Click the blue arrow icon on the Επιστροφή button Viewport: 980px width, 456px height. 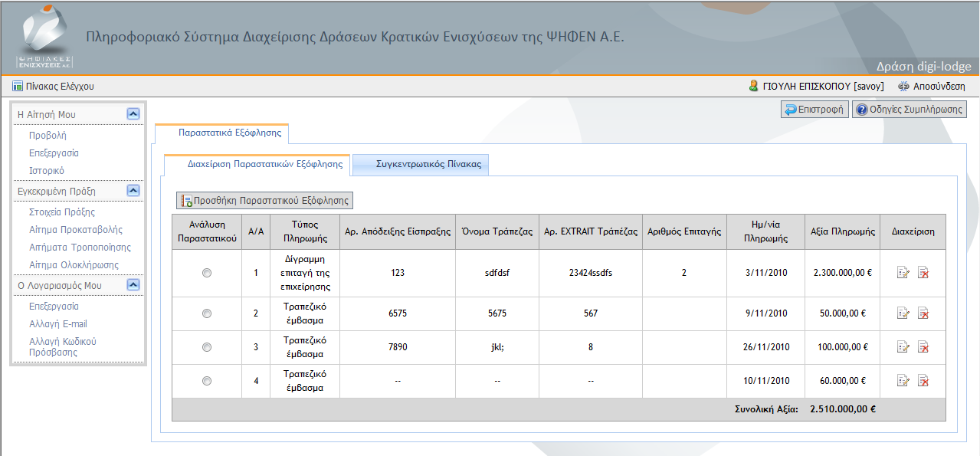pos(790,110)
